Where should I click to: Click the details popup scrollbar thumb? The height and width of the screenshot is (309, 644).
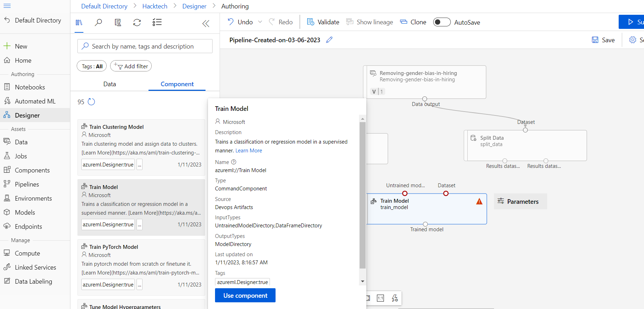pyautogui.click(x=362, y=195)
